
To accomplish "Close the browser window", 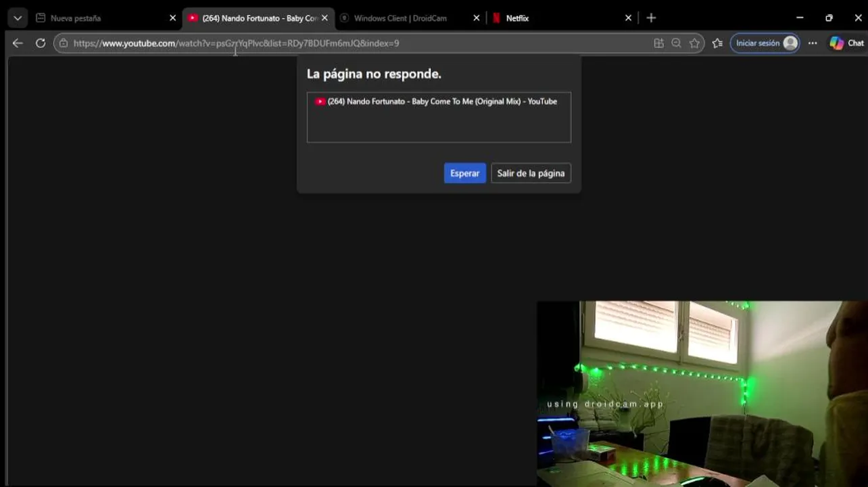I will (x=858, y=18).
